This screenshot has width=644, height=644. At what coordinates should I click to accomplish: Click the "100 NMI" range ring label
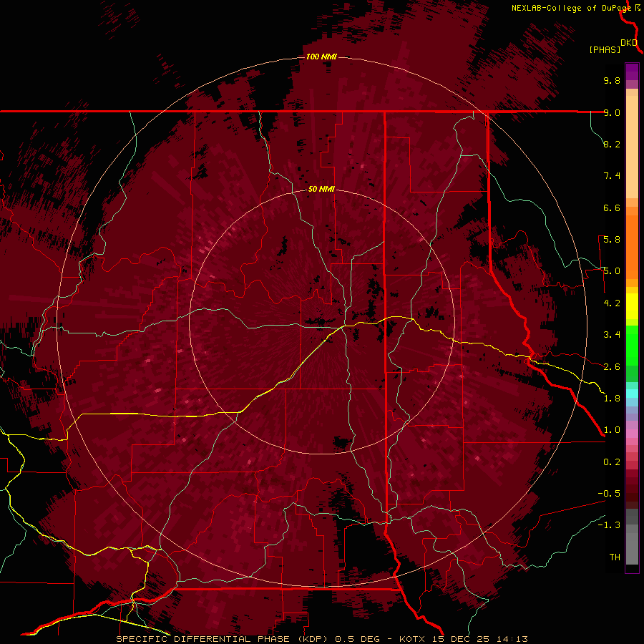pyautogui.click(x=321, y=57)
